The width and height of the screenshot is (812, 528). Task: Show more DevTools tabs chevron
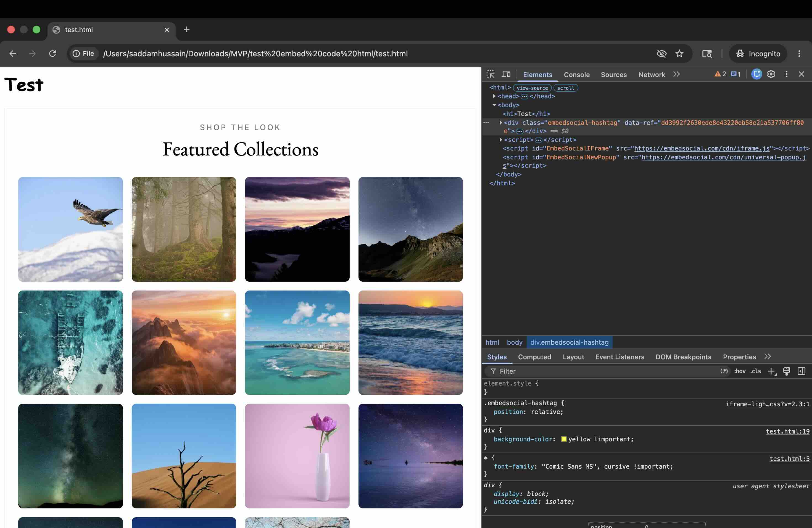click(x=677, y=74)
